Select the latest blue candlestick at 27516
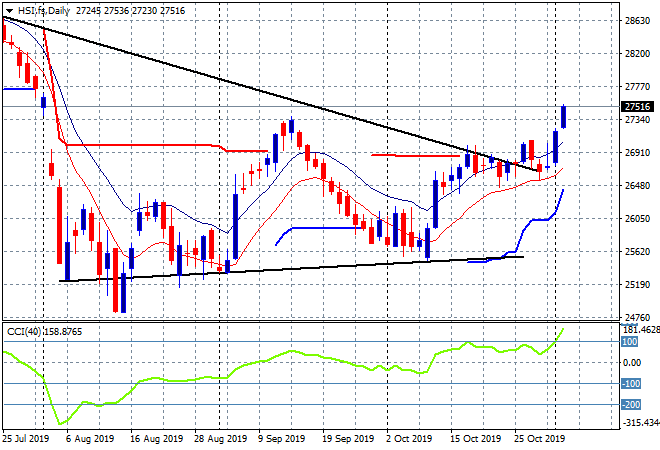 (x=563, y=117)
